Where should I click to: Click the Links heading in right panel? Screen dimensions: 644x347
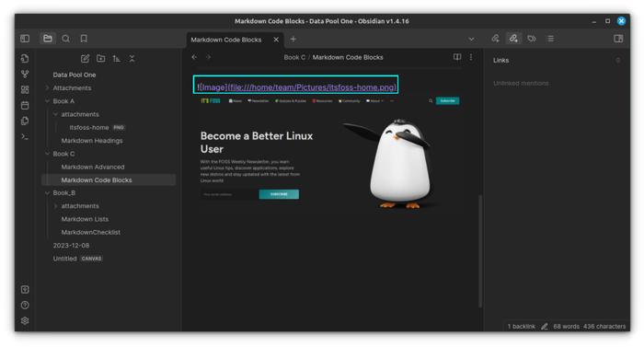pos(501,61)
